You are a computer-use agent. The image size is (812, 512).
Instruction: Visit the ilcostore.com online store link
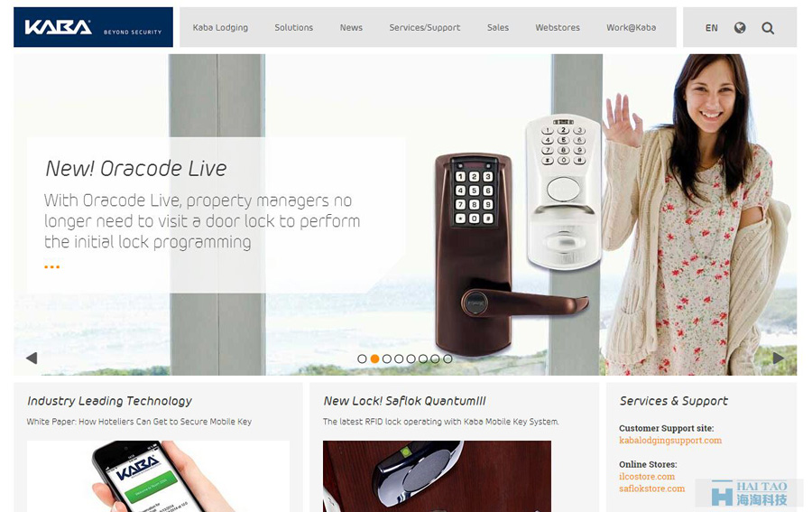[647, 476]
